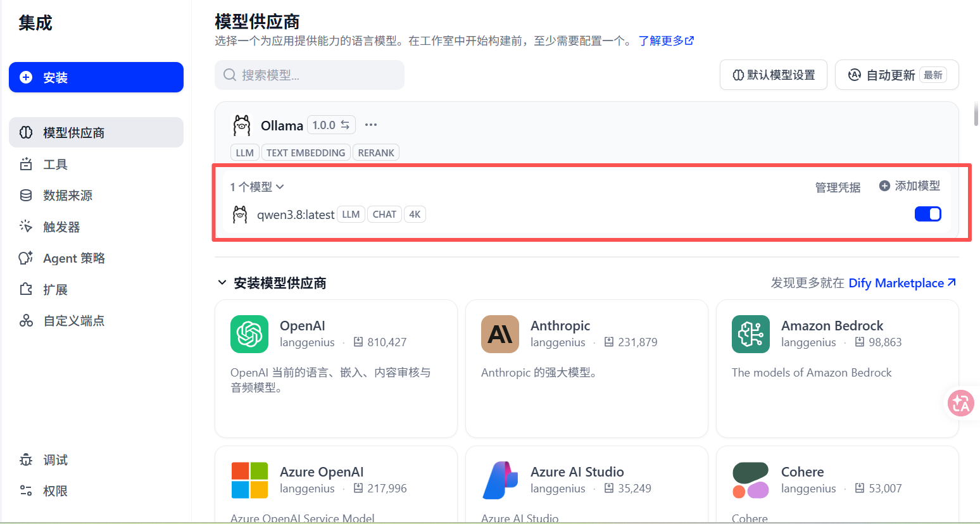The image size is (980, 524).
Task: Click the magnifier icon in search box
Action: pos(230,75)
